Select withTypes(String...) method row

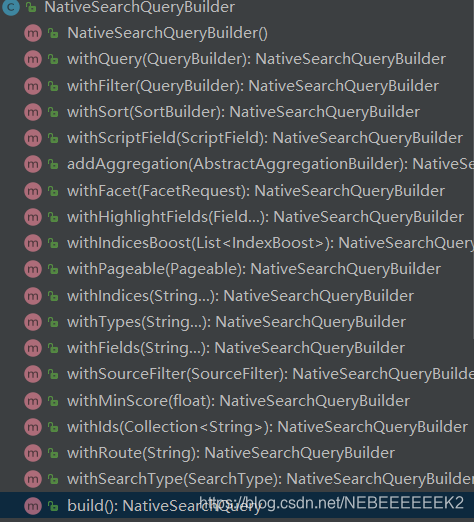pos(237,322)
